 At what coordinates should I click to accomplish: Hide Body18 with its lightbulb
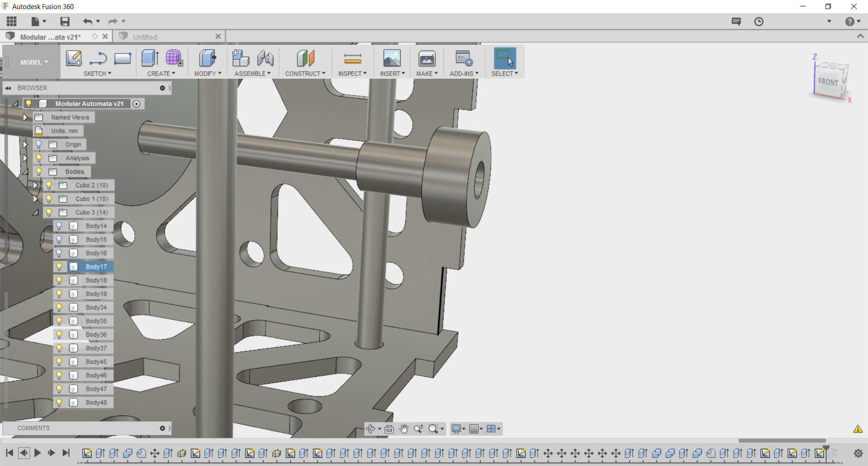59,280
